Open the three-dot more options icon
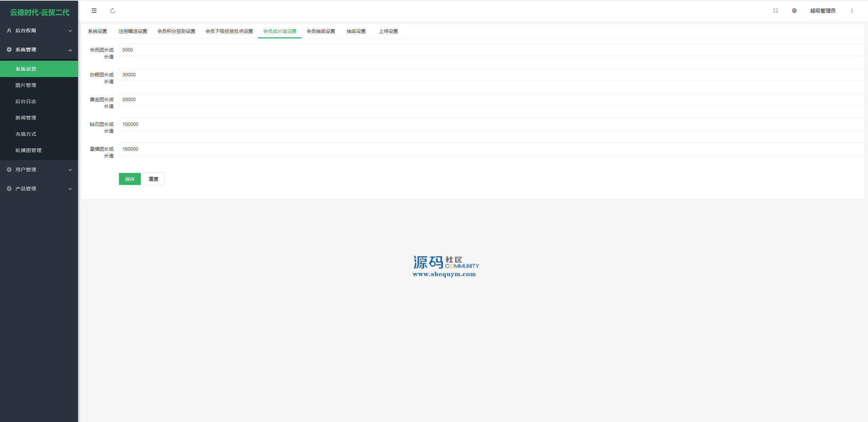The image size is (868, 422). point(852,11)
